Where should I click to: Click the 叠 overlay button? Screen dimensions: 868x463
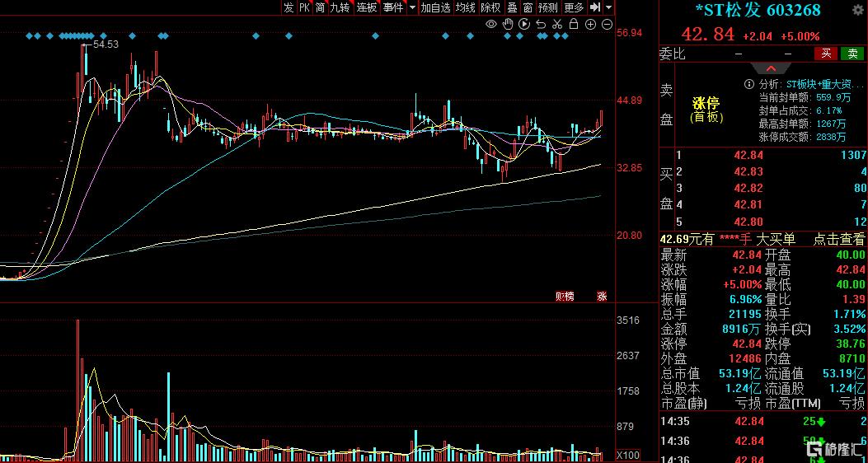point(513,7)
